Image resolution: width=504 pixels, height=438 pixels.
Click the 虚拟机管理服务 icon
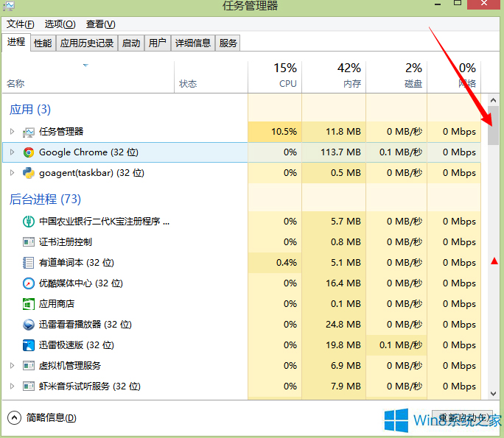28,365
